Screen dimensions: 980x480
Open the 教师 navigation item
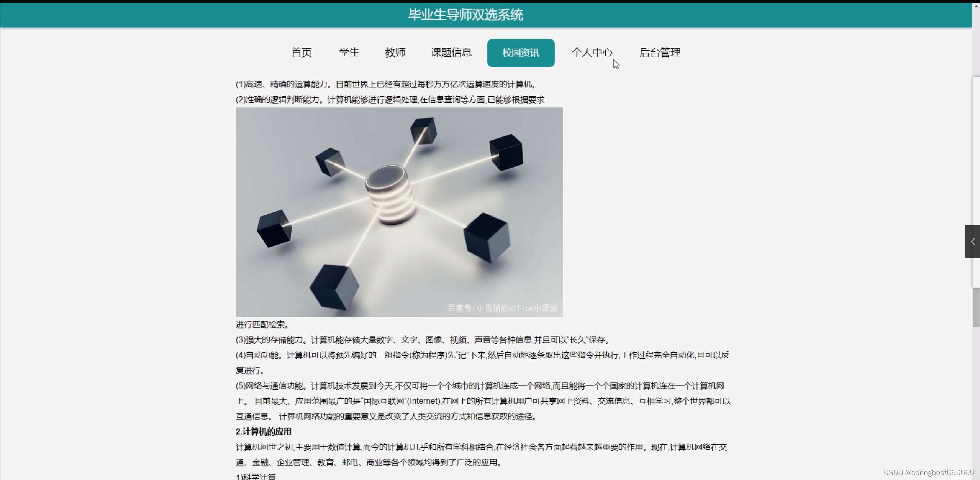point(395,53)
